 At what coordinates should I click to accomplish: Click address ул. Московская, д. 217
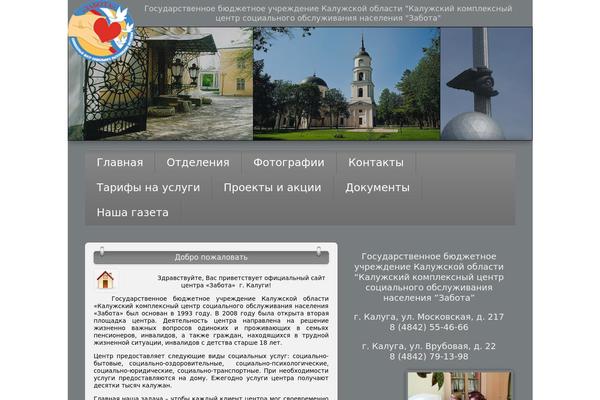[429, 317]
